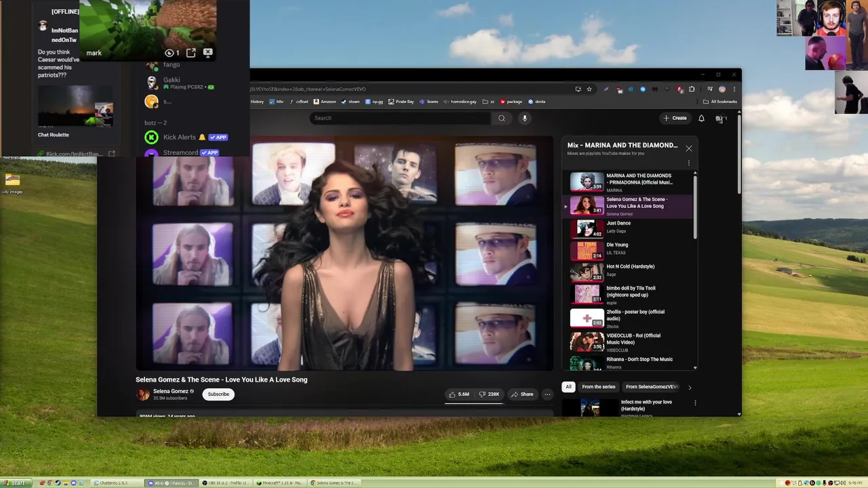The height and width of the screenshot is (488, 868).
Task: Like the video with thumbs up
Action: point(459,394)
